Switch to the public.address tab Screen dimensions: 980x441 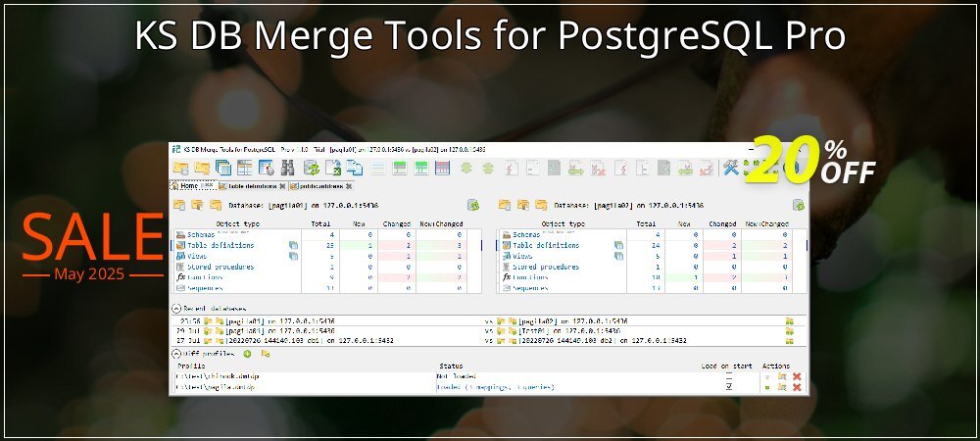click(320, 186)
